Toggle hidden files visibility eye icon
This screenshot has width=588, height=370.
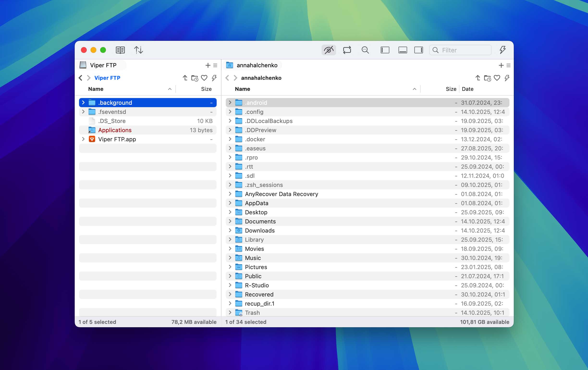pyautogui.click(x=329, y=50)
